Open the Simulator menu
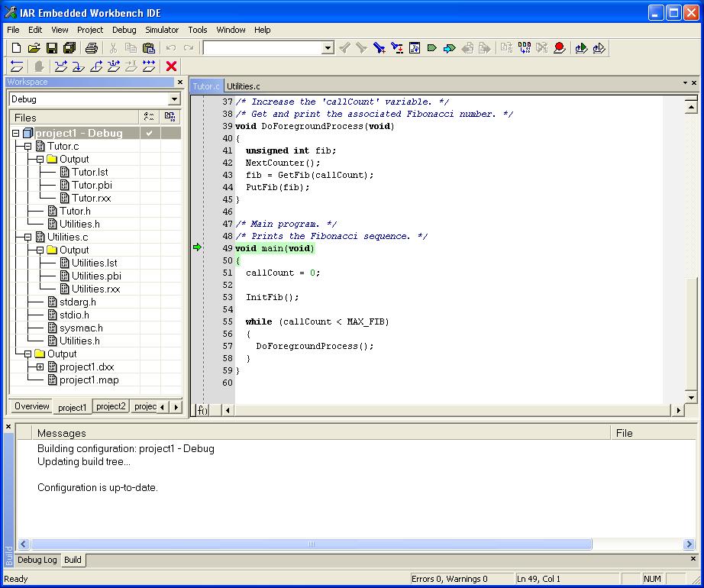704x588 pixels. coord(162,30)
